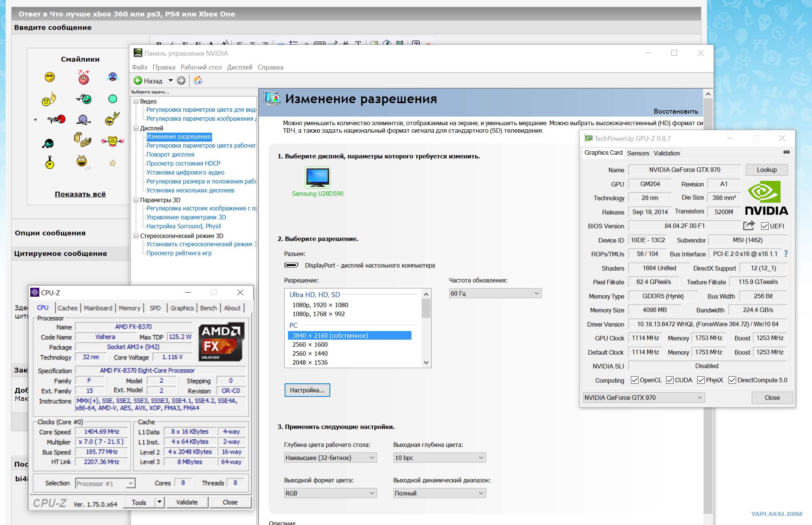Insert the frowning smiley with raised finger
Screen dimensions: 812x525
[49, 99]
